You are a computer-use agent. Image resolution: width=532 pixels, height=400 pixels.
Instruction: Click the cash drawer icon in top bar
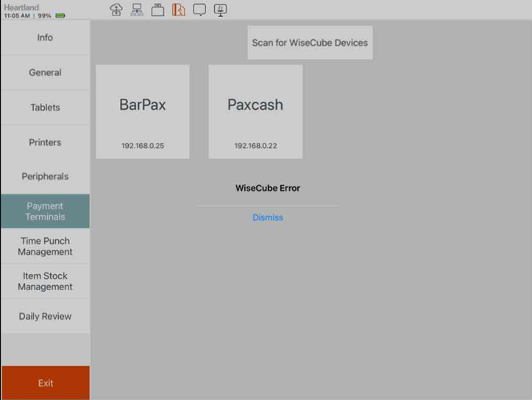[x=157, y=10]
